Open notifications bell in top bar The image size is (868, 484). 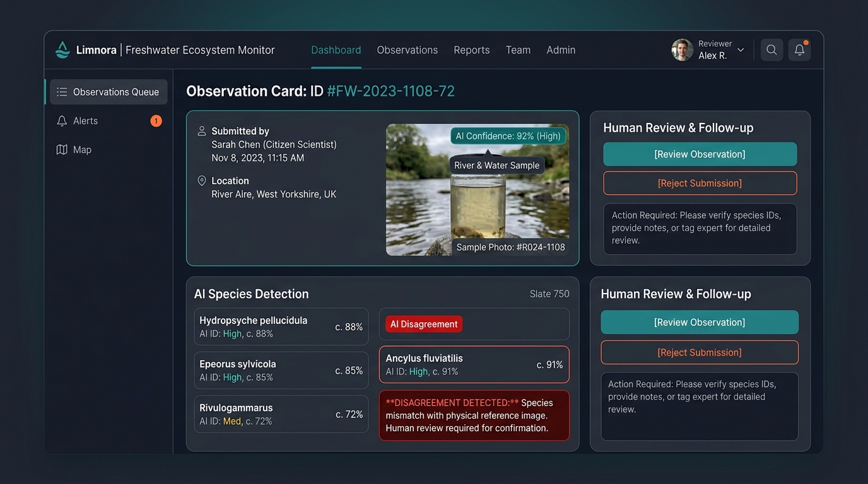[x=799, y=50]
